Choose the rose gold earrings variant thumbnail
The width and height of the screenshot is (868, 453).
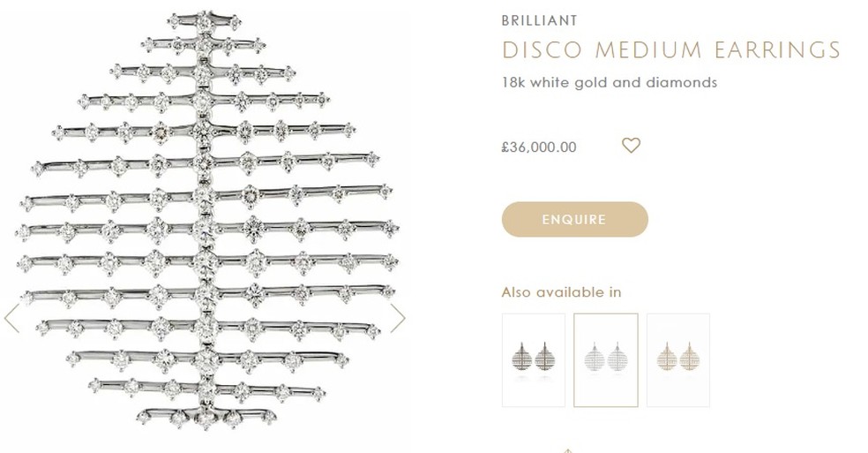[678, 360]
